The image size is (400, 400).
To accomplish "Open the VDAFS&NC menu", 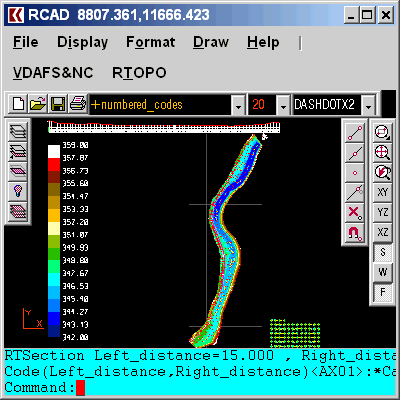I will (53, 73).
